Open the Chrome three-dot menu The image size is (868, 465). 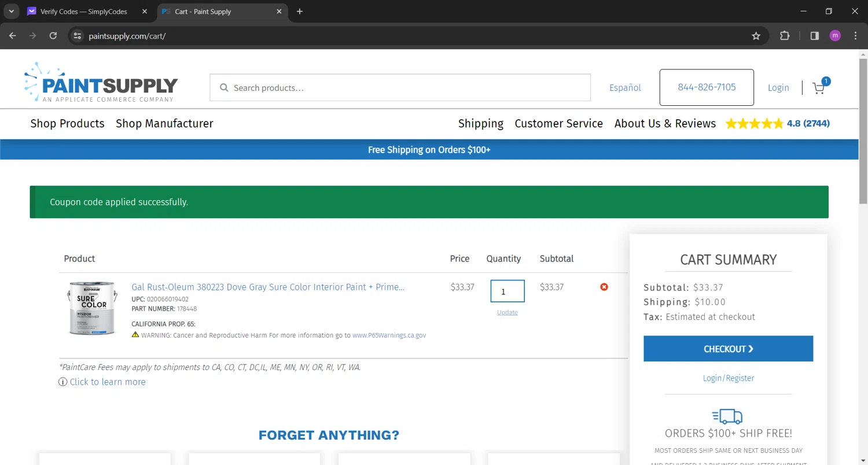click(x=856, y=36)
